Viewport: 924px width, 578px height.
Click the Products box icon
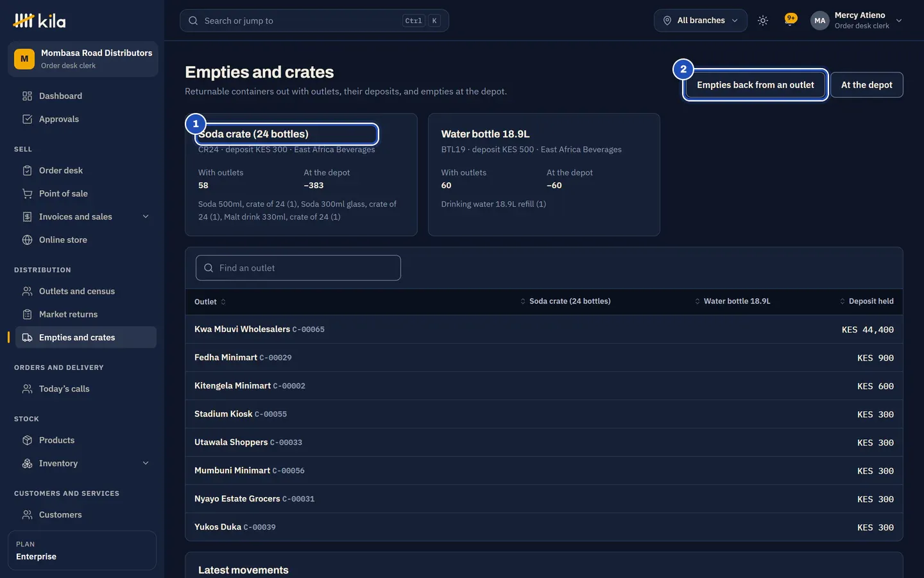pos(27,440)
